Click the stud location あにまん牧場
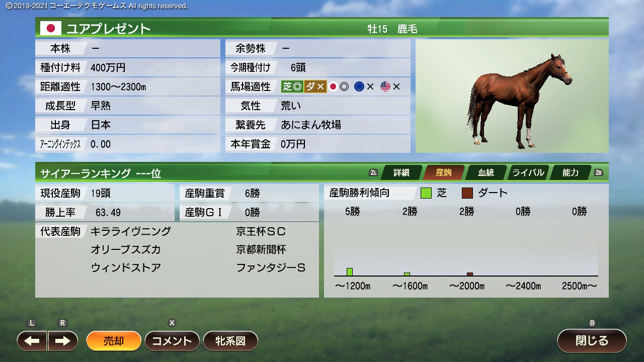The height and width of the screenshot is (362, 644). click(311, 125)
